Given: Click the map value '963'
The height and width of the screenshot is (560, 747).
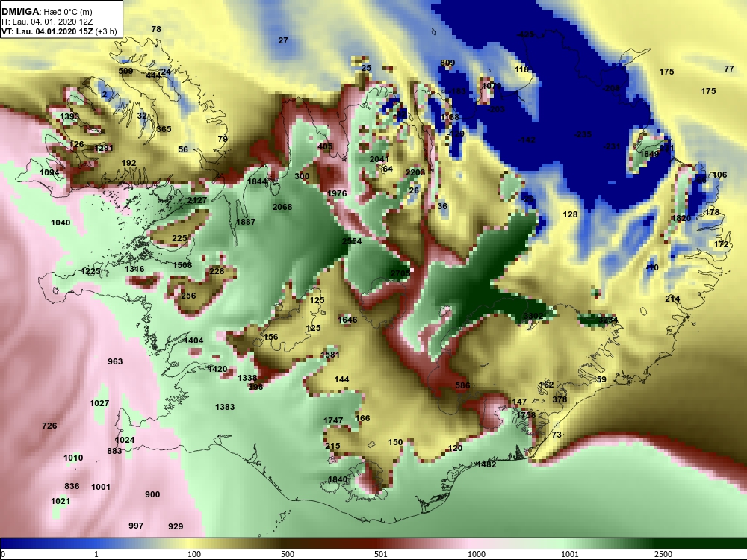Looking at the screenshot, I should coord(115,361).
